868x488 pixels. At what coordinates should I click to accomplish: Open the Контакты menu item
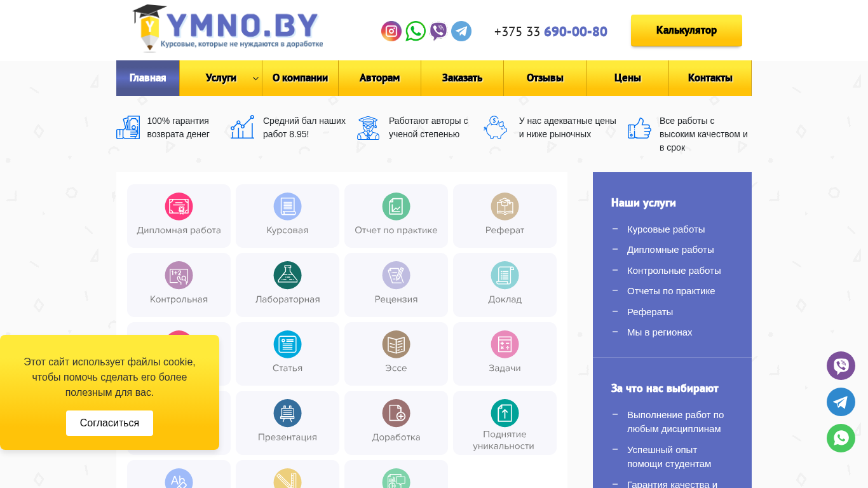[710, 78]
